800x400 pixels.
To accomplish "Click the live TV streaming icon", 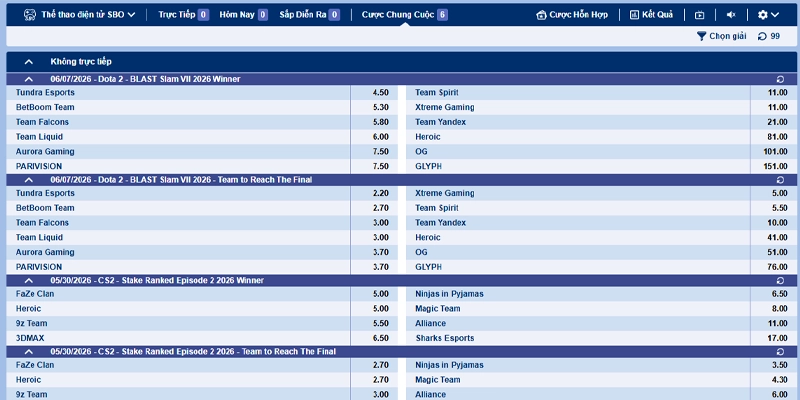I will coord(699,15).
